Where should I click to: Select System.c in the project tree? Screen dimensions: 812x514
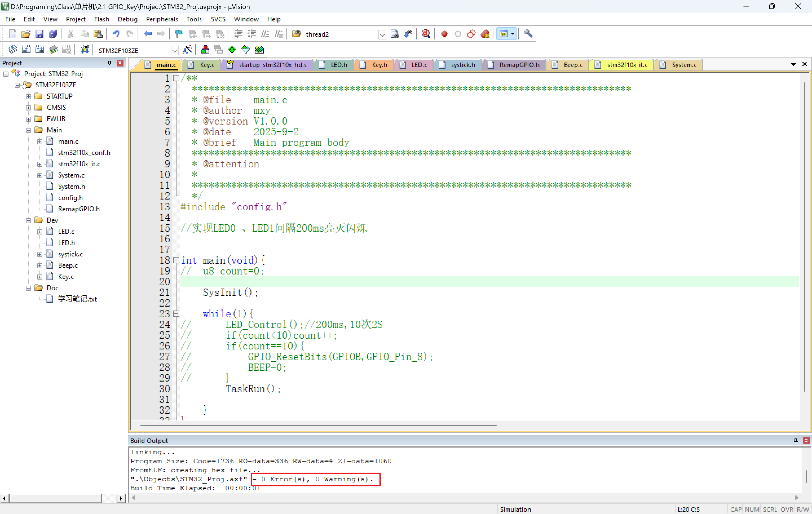point(71,175)
